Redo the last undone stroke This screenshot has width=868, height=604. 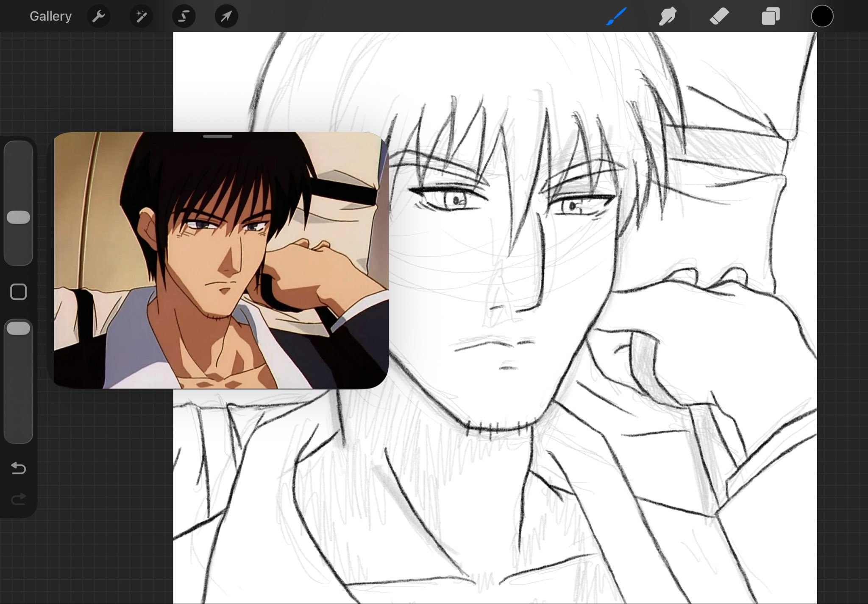[x=19, y=499]
